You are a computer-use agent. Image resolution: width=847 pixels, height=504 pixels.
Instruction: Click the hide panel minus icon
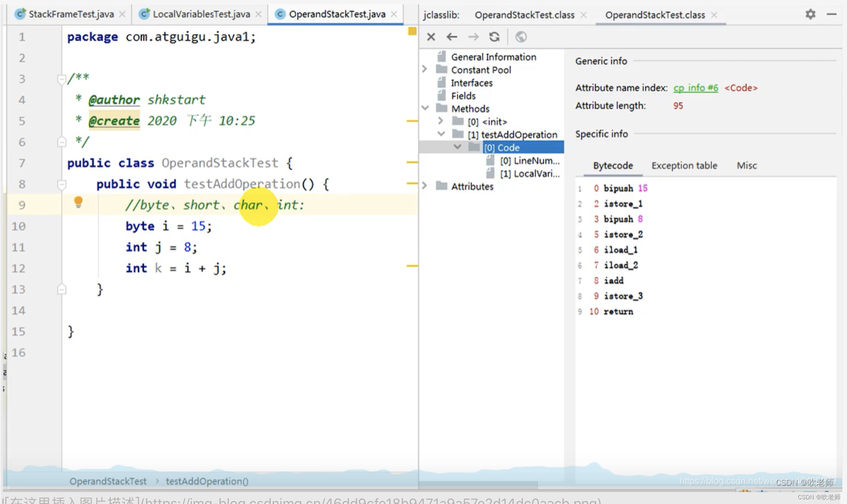click(x=831, y=15)
